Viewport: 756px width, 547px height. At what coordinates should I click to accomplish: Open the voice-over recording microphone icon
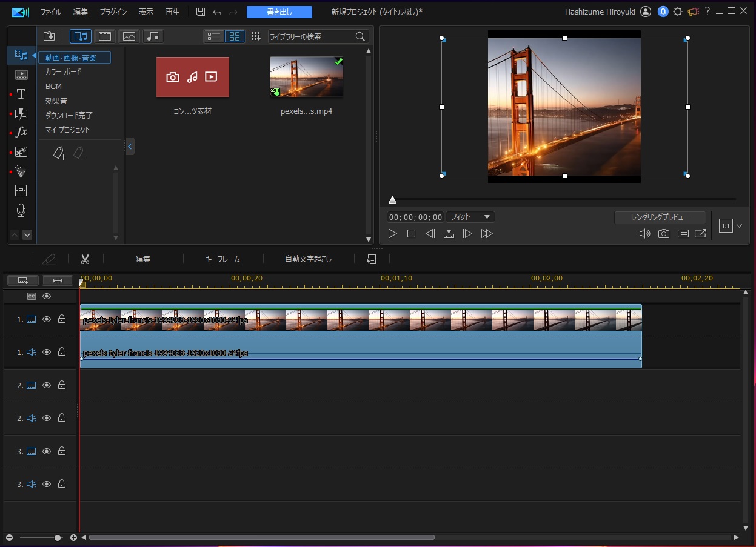coord(21,210)
